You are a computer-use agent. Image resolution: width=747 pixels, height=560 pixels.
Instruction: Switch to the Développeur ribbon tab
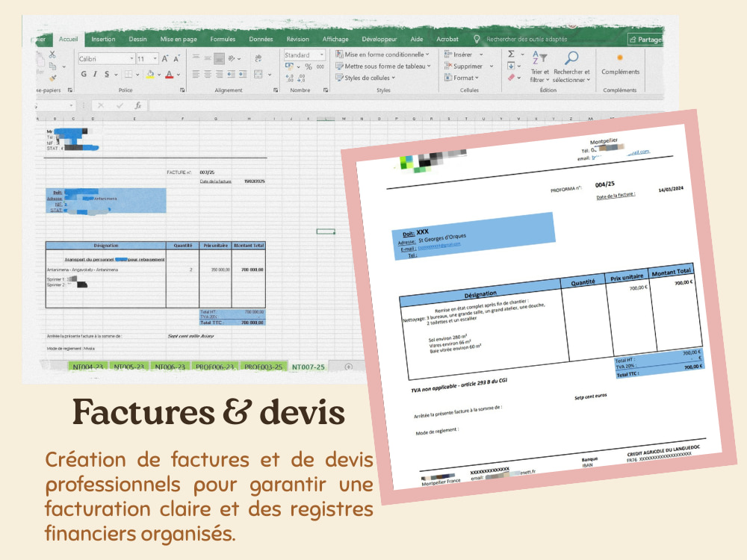click(x=379, y=39)
